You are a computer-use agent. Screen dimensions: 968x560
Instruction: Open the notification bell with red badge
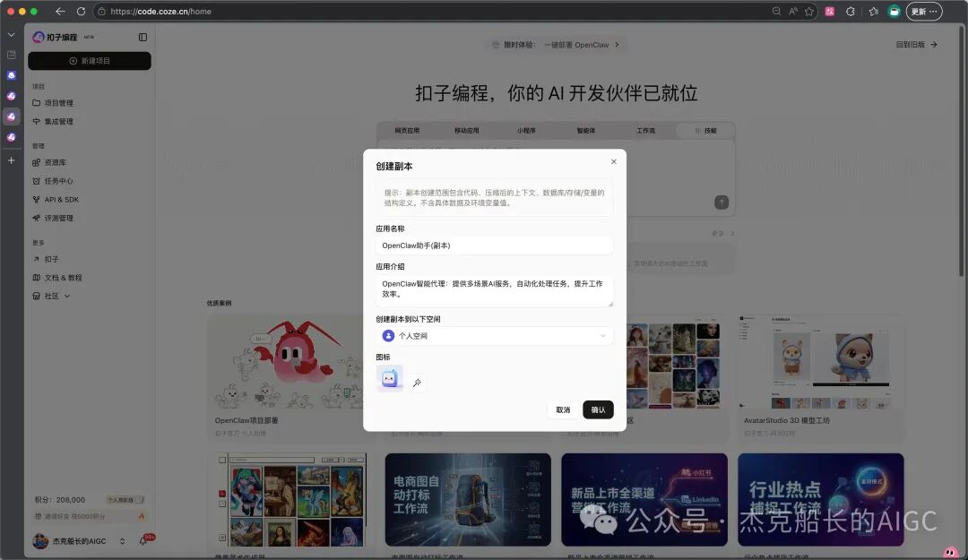[143, 541]
